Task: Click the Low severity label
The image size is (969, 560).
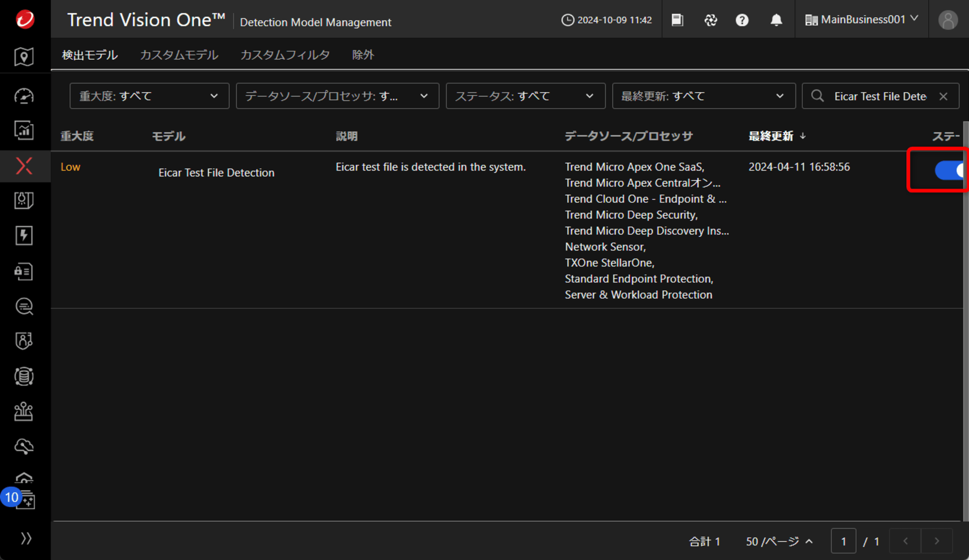Action: pyautogui.click(x=70, y=167)
